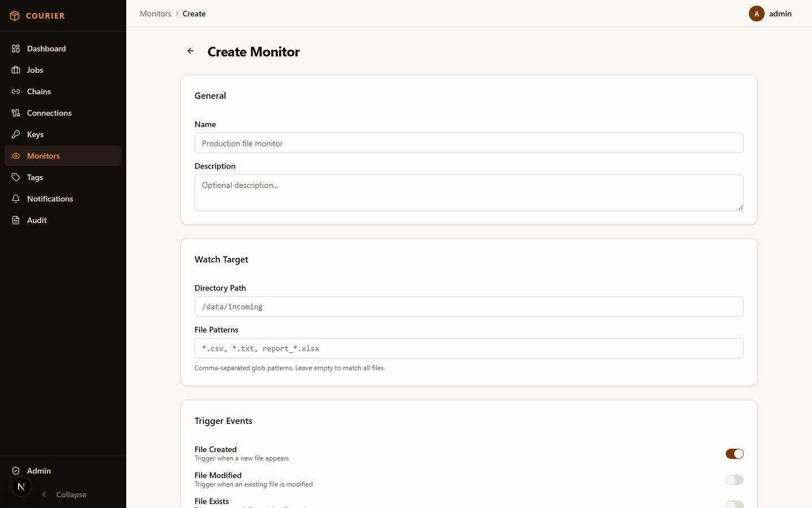
Task: Click the Monitors breadcrumb link
Action: click(156, 14)
